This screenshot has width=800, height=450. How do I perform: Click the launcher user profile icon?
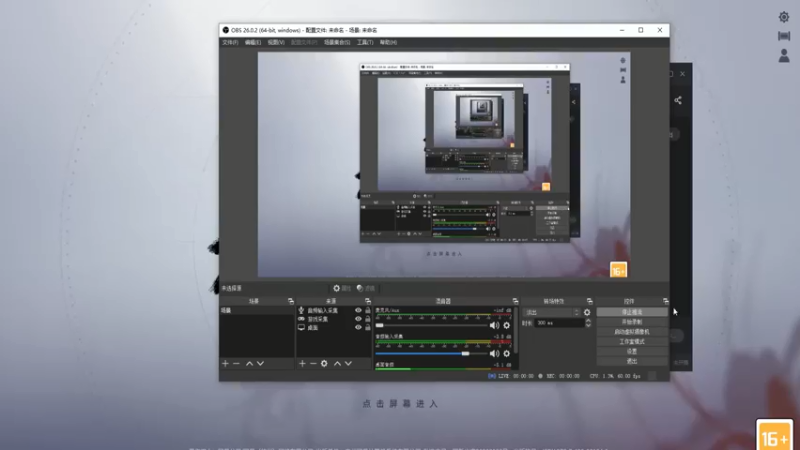click(784, 56)
